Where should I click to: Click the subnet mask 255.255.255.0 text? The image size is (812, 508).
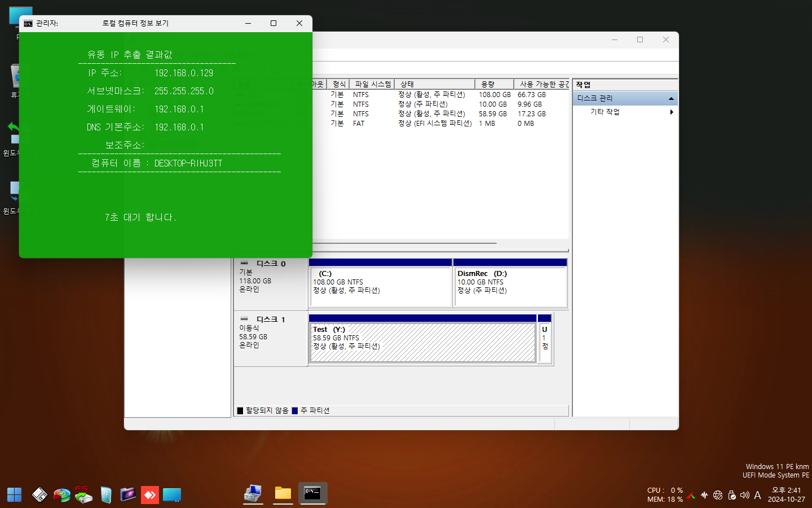pyautogui.click(x=184, y=91)
